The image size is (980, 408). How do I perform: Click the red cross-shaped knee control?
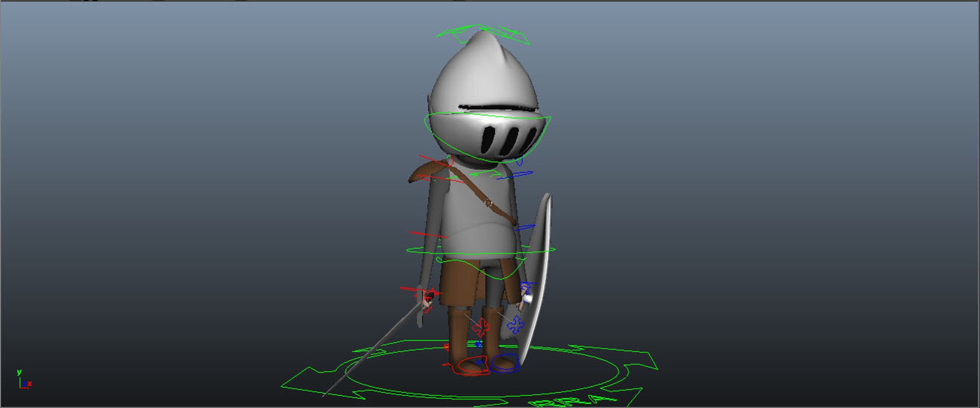coord(480,327)
